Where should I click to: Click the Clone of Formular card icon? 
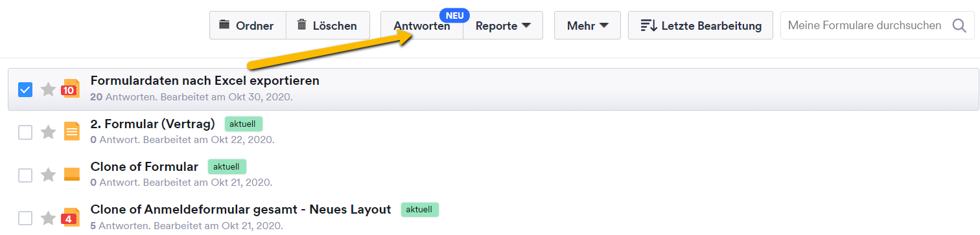72,174
